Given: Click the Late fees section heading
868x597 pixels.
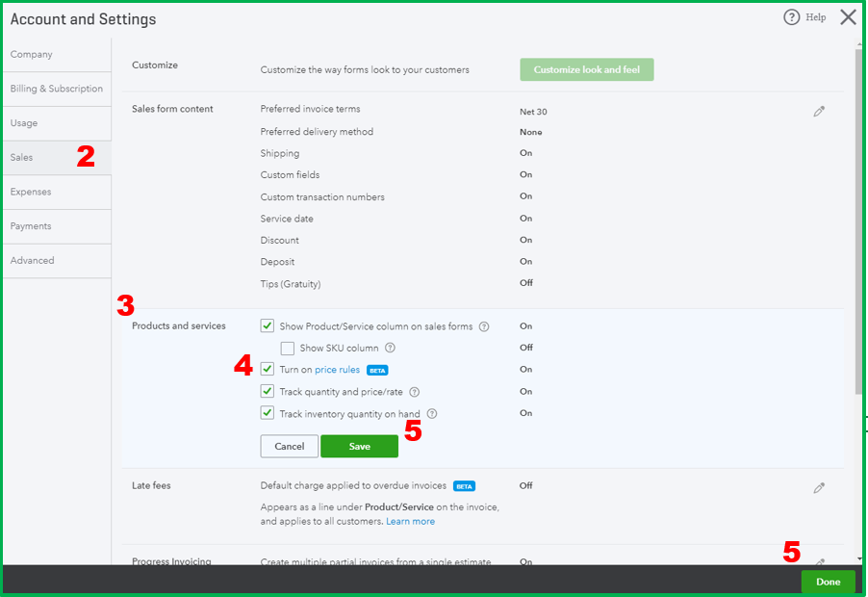Looking at the screenshot, I should (151, 485).
